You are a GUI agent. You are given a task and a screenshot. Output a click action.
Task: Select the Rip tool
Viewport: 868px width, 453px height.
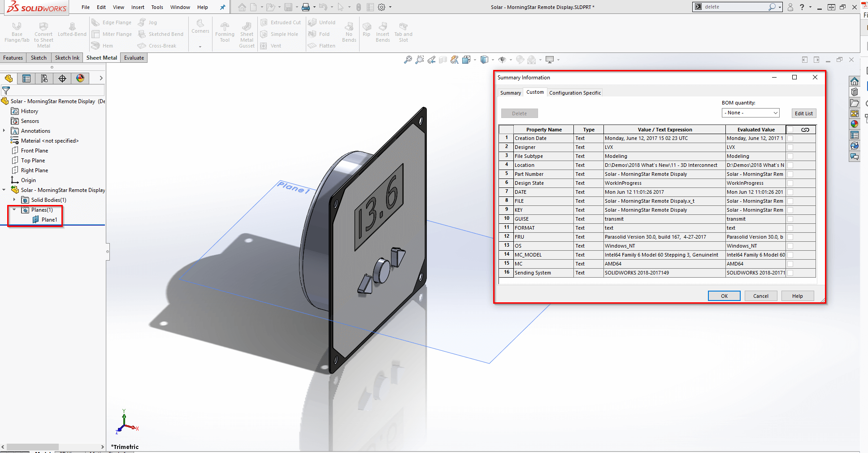[x=367, y=29]
